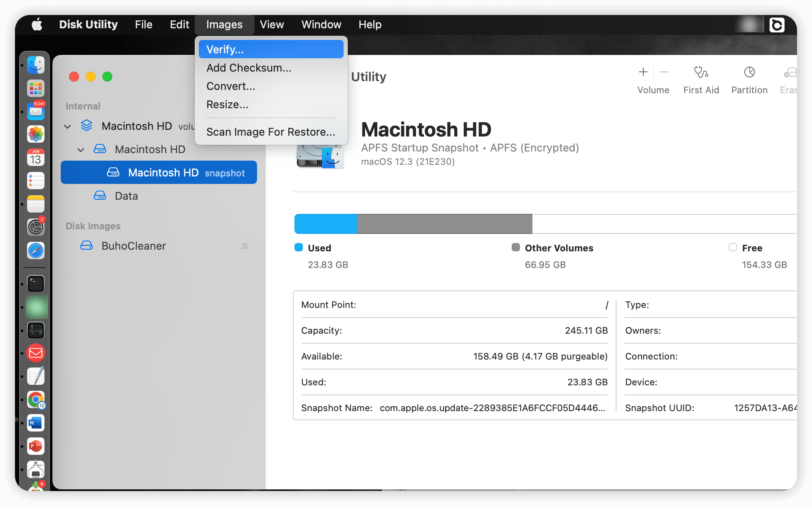Open Notes app in the Dock
This screenshot has width=812, height=506.
click(x=36, y=204)
